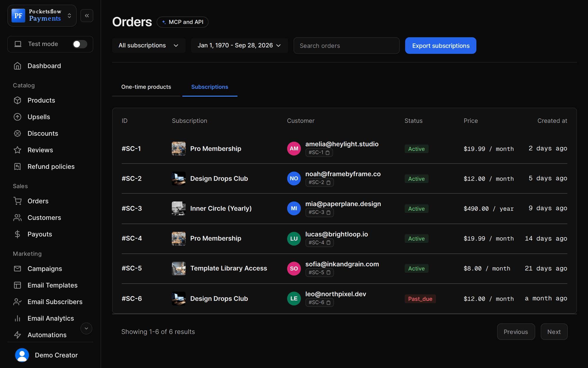This screenshot has height=368, width=588.
Task: Click the Discounts percent badge icon
Action: (x=18, y=133)
